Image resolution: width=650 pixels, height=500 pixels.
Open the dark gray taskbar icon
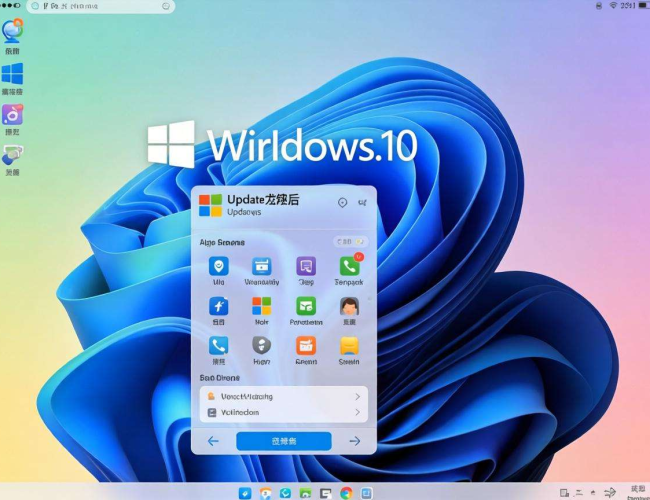[x=326, y=493]
